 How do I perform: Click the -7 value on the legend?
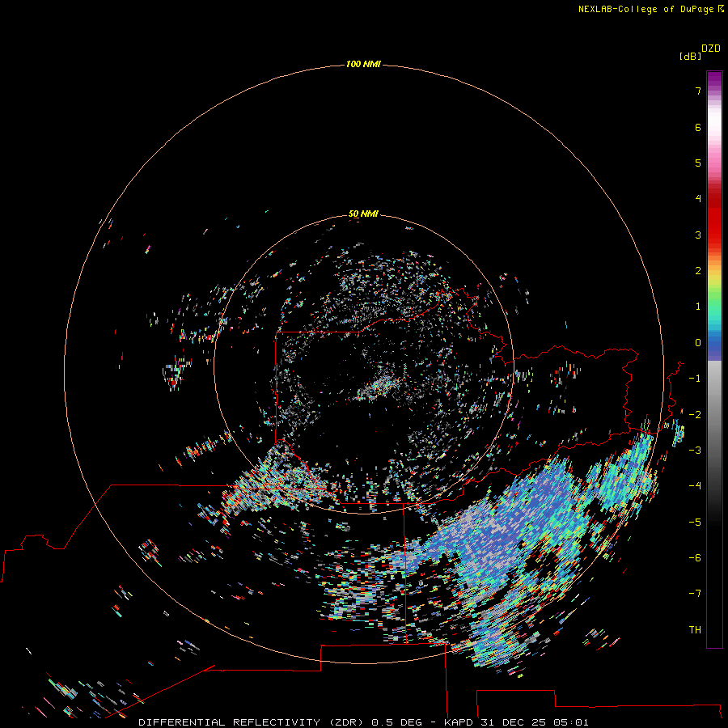click(695, 594)
